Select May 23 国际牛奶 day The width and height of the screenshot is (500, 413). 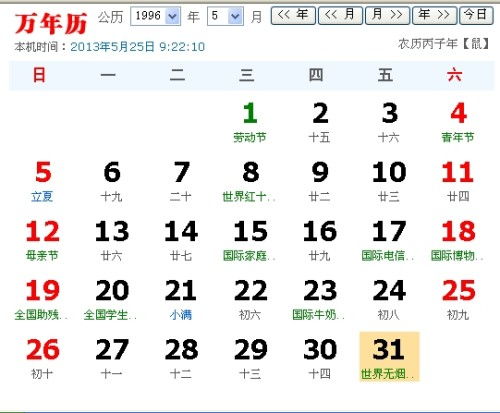[x=319, y=300]
